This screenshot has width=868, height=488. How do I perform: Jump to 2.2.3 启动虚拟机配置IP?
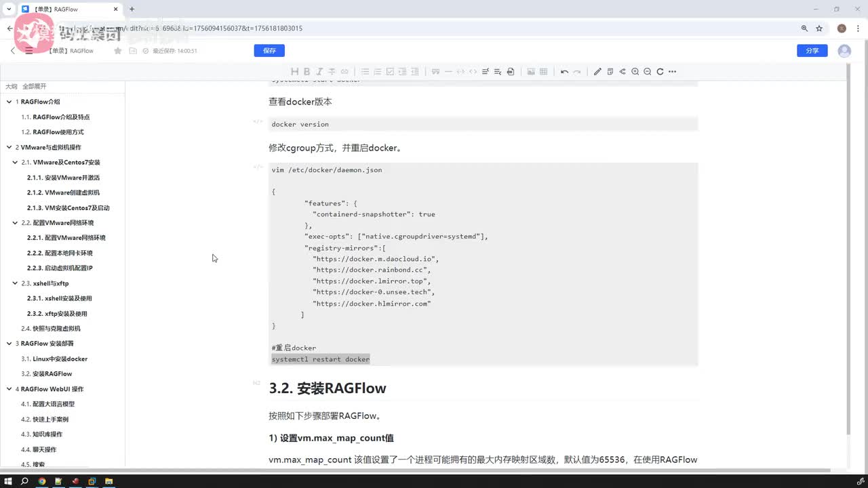point(60,268)
